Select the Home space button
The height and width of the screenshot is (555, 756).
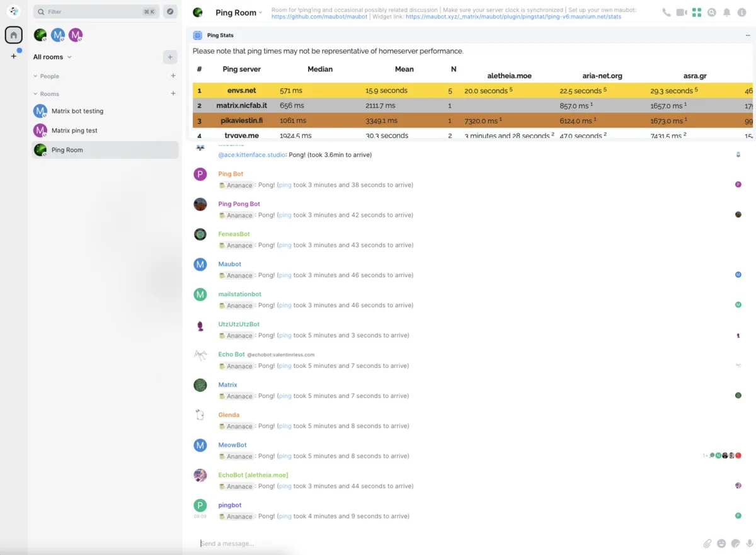pos(14,35)
